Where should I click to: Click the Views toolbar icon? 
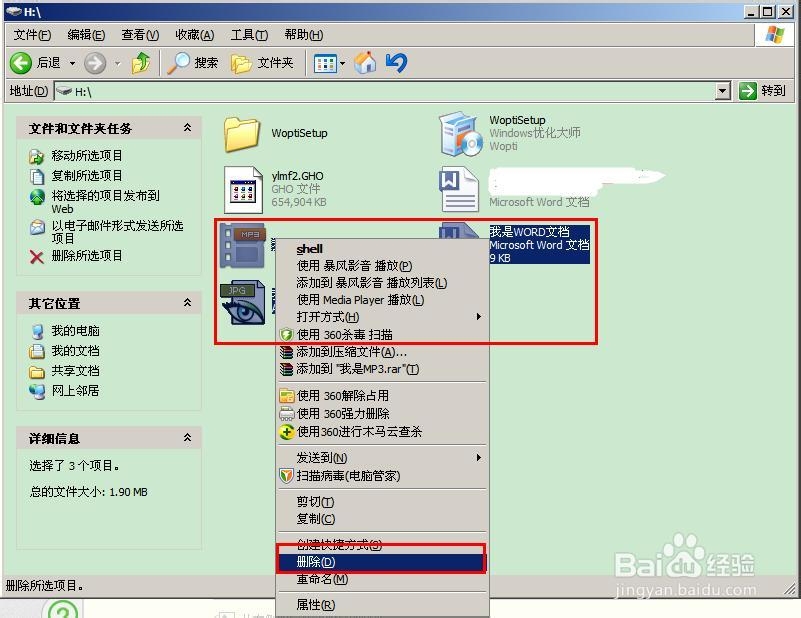pos(325,62)
